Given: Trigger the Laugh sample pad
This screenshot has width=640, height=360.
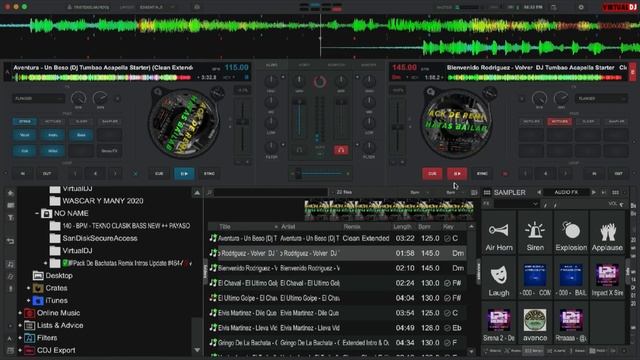Looking at the screenshot, I should click(x=499, y=278).
